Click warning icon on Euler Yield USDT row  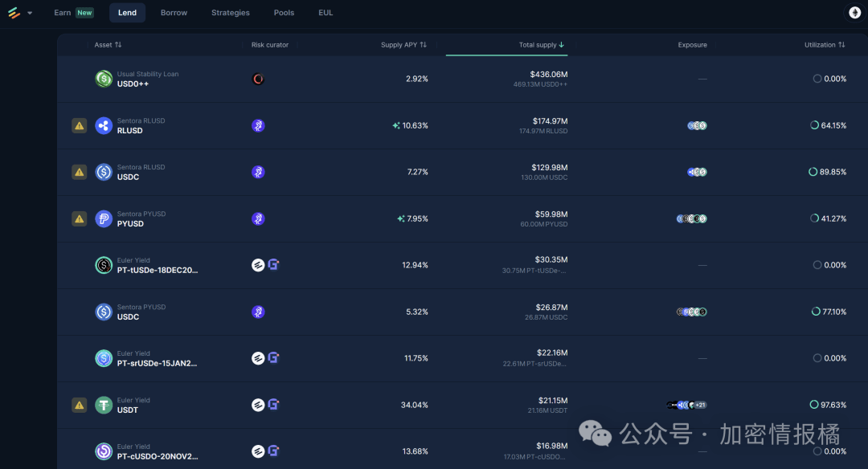click(79, 405)
